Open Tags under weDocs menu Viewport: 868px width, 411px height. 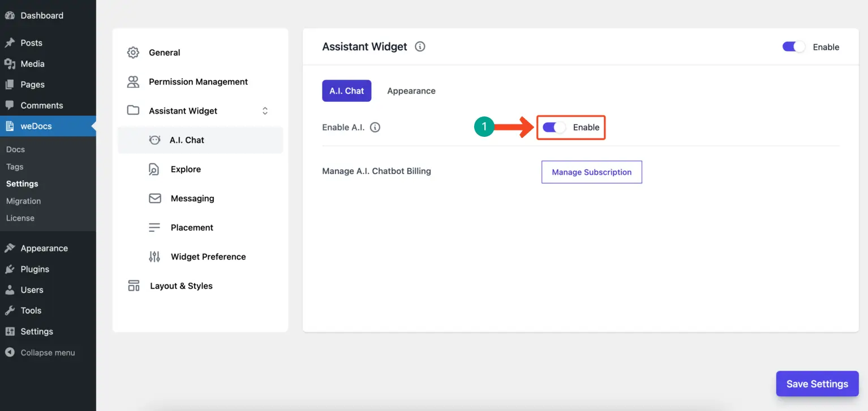tap(15, 167)
